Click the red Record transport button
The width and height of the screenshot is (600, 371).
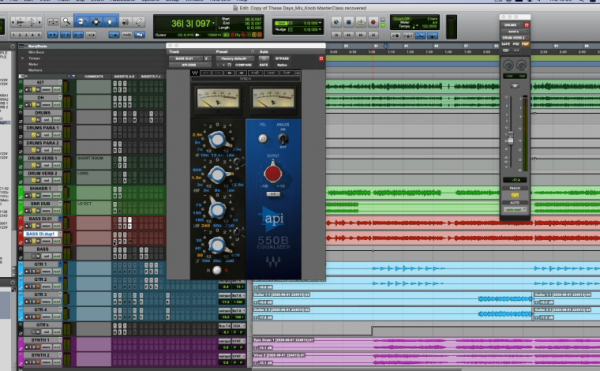tap(373, 23)
